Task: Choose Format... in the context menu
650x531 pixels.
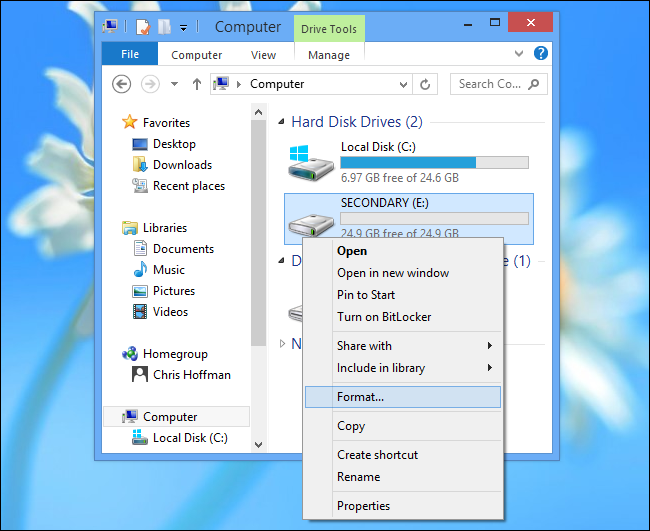Action: (x=403, y=397)
